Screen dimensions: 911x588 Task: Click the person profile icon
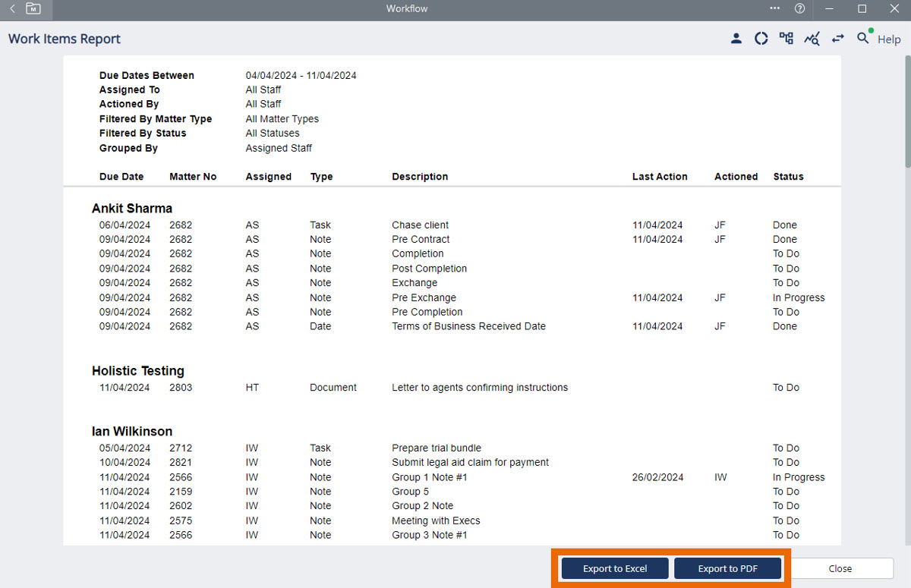coord(736,39)
